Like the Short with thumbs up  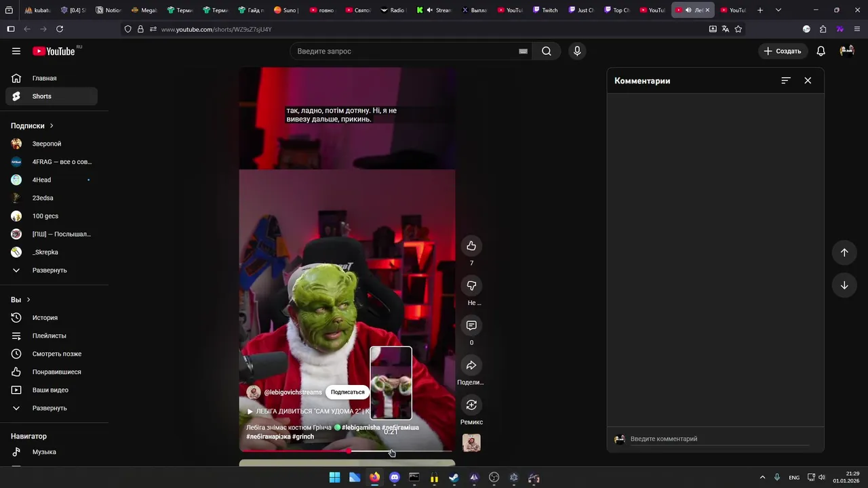[471, 245]
